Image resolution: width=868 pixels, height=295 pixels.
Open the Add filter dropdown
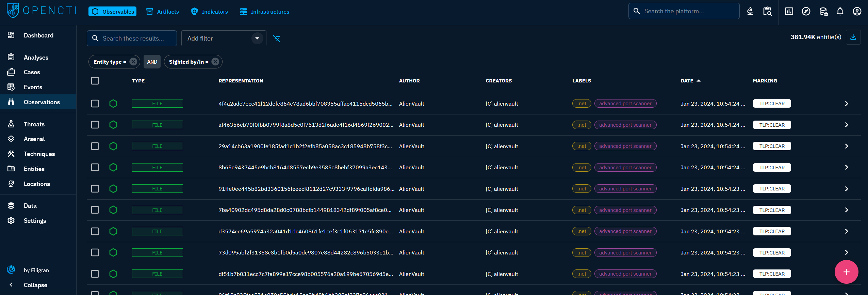click(223, 38)
